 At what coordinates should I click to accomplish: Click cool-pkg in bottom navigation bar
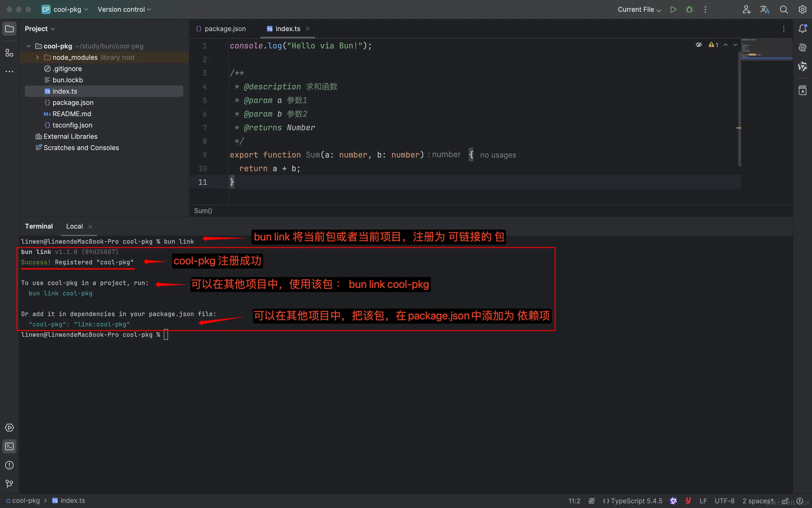[23, 500]
